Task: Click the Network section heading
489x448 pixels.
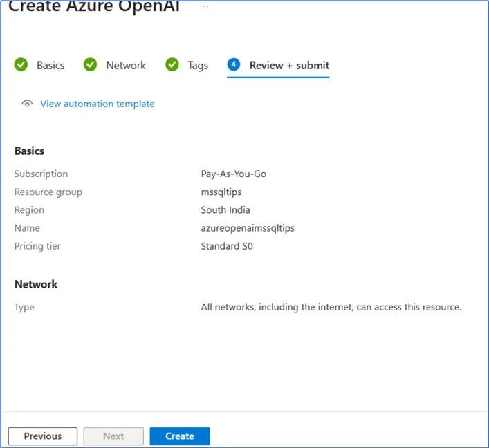Action: [36, 284]
